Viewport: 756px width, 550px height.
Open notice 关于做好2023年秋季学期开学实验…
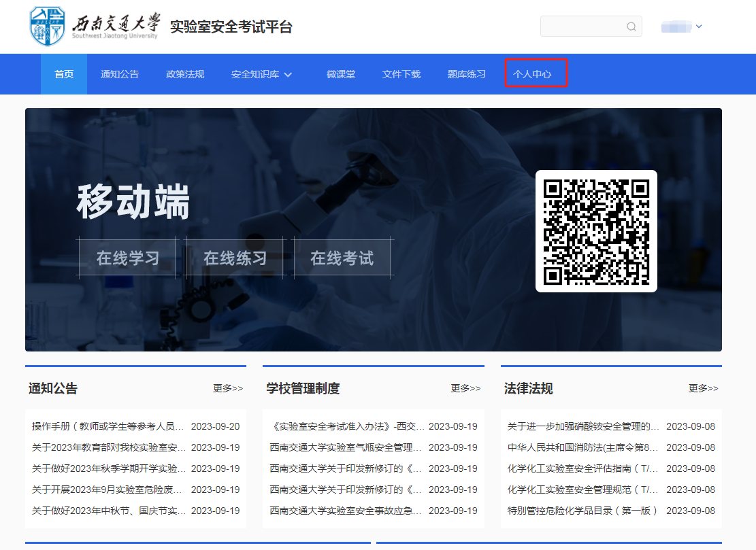(x=108, y=468)
